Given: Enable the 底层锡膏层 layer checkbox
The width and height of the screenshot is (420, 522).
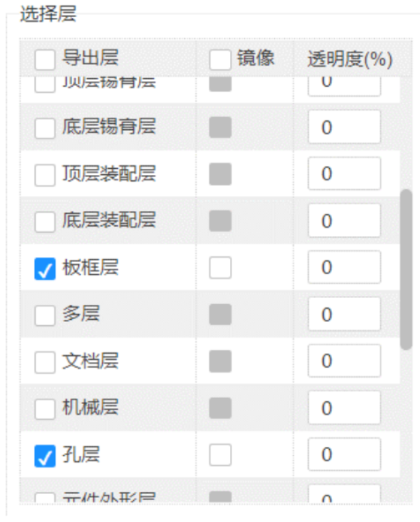Looking at the screenshot, I should (x=44, y=128).
